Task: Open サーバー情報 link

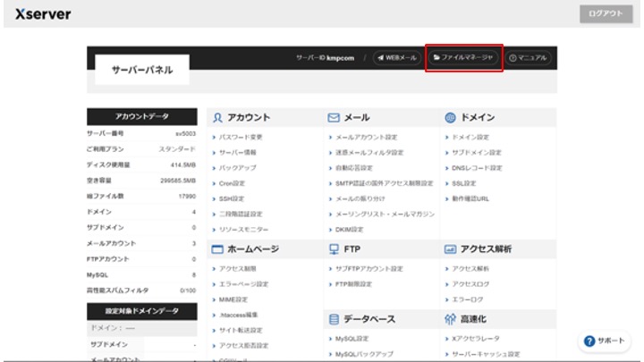Action: click(x=237, y=152)
